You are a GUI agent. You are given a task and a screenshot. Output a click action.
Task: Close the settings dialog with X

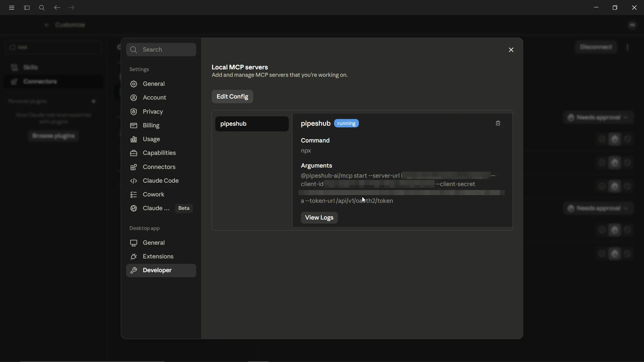(x=511, y=50)
